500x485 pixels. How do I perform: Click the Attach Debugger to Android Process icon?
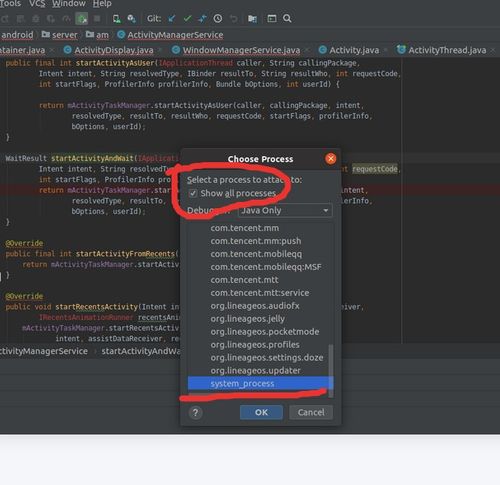pyautogui.click(x=81, y=19)
